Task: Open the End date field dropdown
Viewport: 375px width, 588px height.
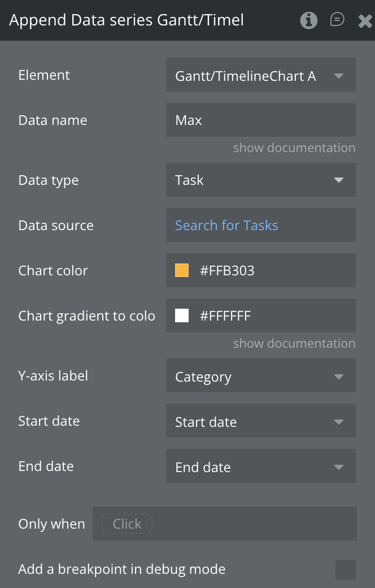Action: pyautogui.click(x=260, y=467)
